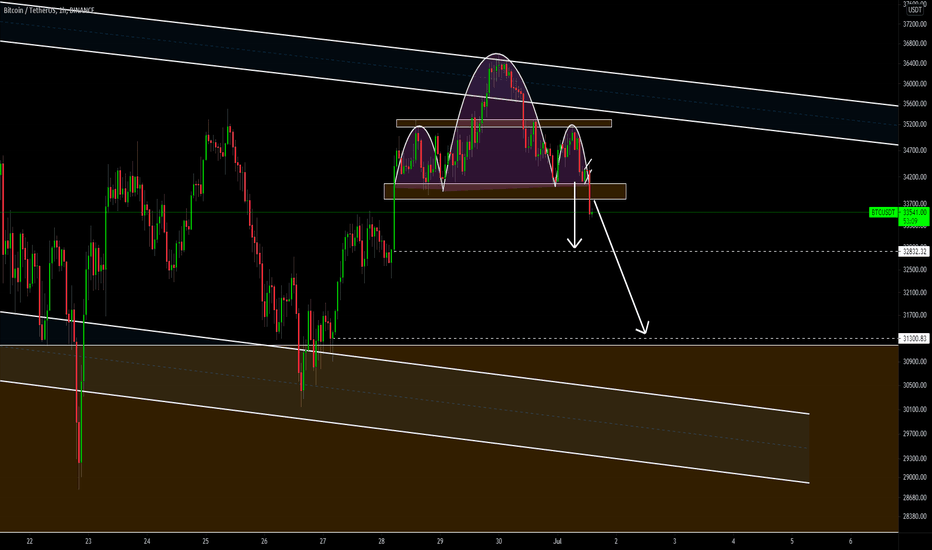Screen dimensions: 932x550
Task: Click date 30 on the time axis
Action: [499, 541]
